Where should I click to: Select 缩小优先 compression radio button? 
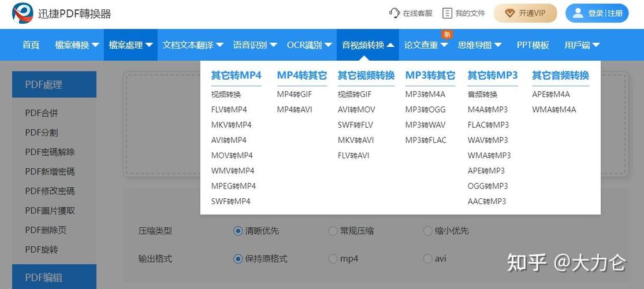tap(427, 231)
